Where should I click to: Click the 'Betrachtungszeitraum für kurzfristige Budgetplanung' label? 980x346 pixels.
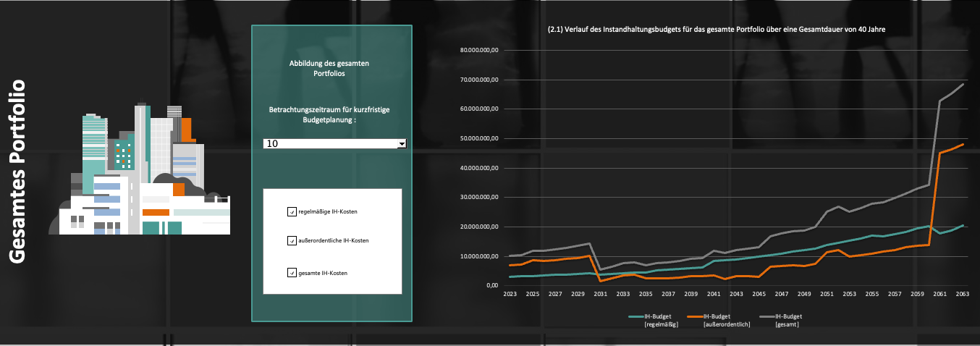tap(329, 114)
